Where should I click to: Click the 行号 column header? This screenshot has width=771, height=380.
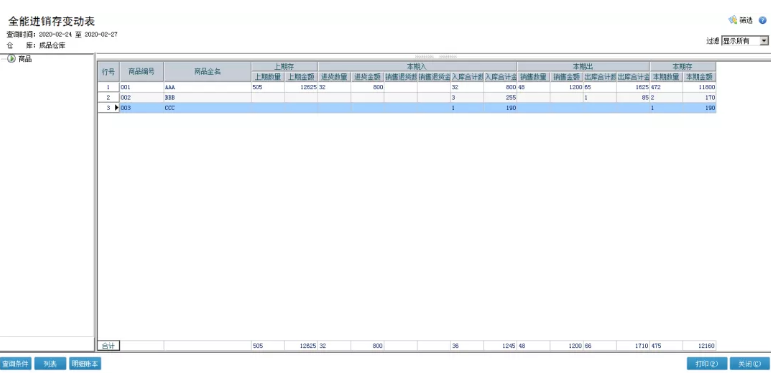pos(109,72)
